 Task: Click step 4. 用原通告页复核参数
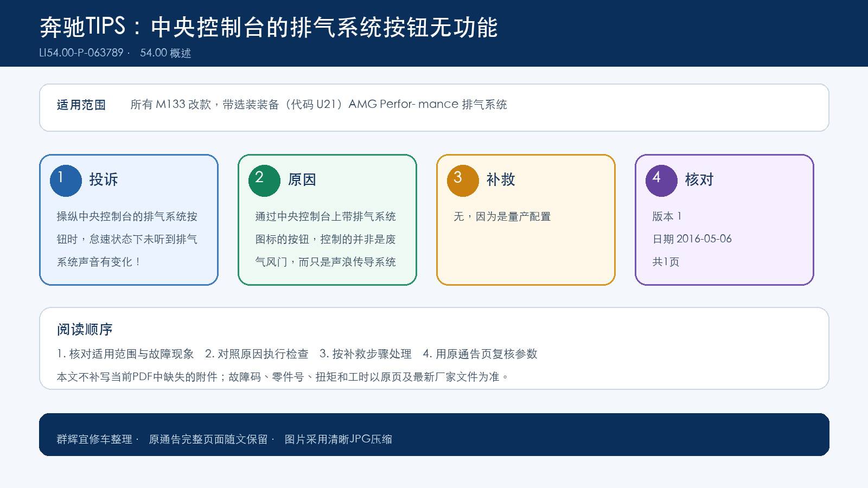[x=480, y=354]
